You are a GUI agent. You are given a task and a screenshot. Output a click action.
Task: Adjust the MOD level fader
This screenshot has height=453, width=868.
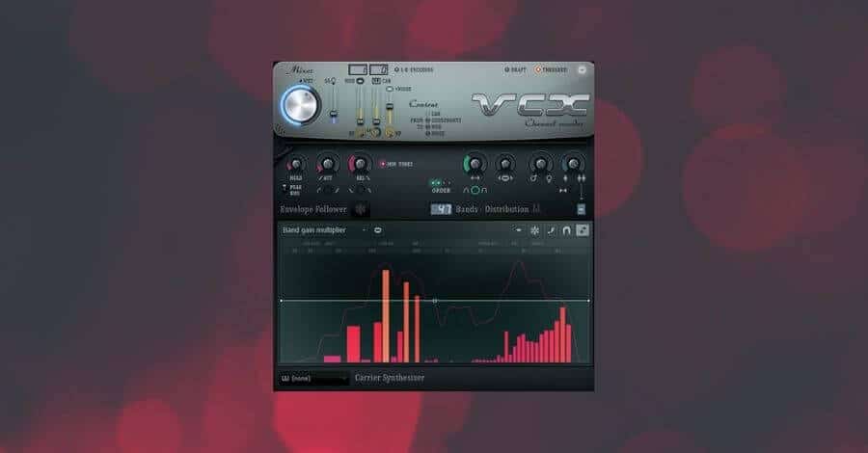[360, 120]
